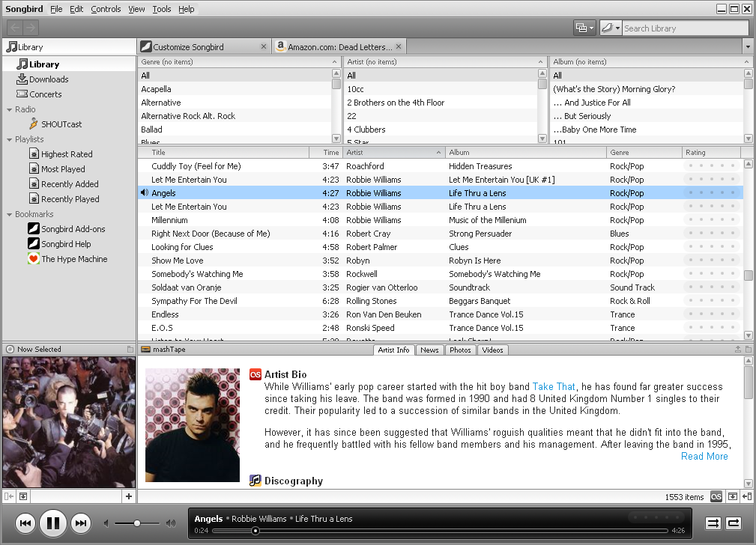The height and width of the screenshot is (545, 756).
Task: Sort tracks by the Title column header
Action: (x=223, y=152)
